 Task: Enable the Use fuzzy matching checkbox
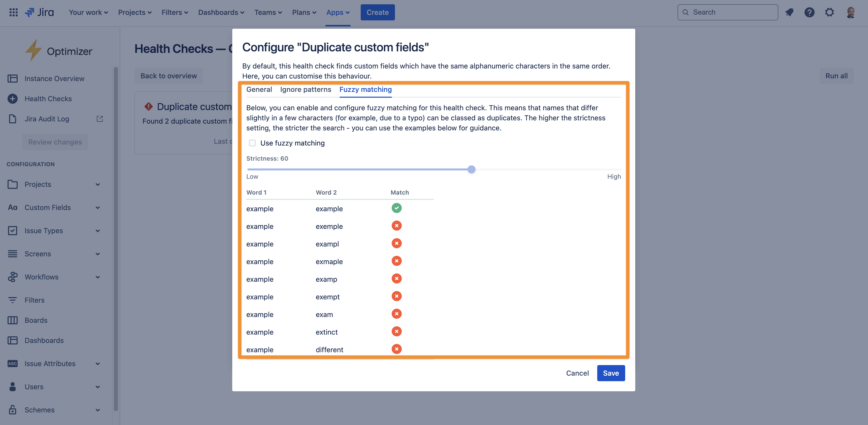pos(252,143)
